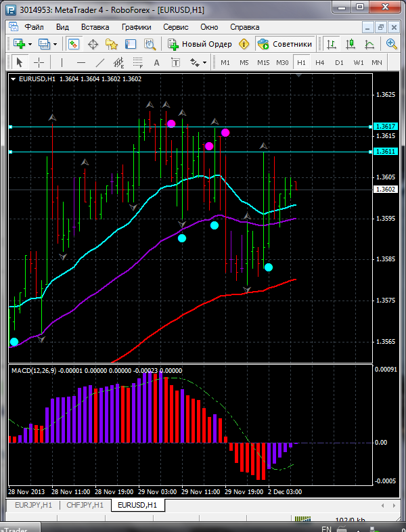Expand the new chart dropdown arrow
This screenshot has width=406, height=532.
pyautogui.click(x=30, y=44)
